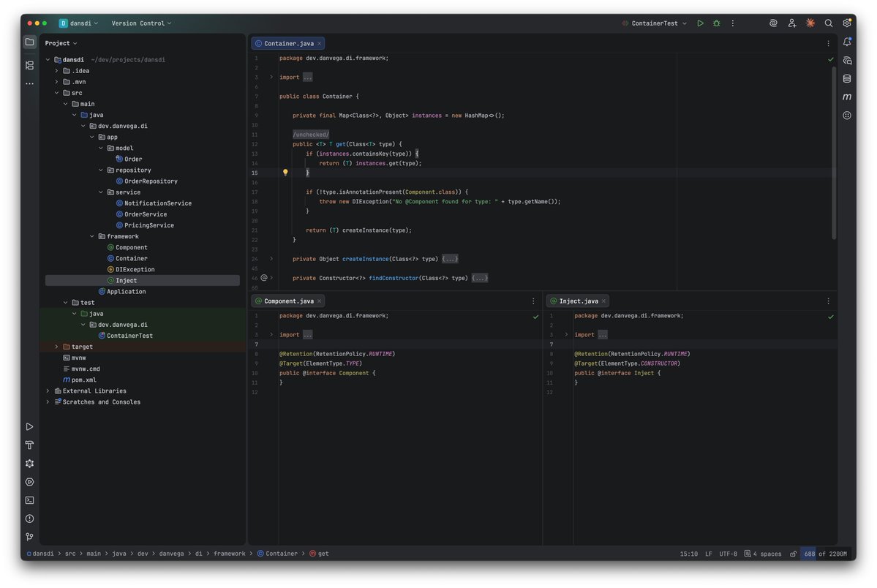Open the Maven tool window
The image size is (877, 588).
point(847,97)
